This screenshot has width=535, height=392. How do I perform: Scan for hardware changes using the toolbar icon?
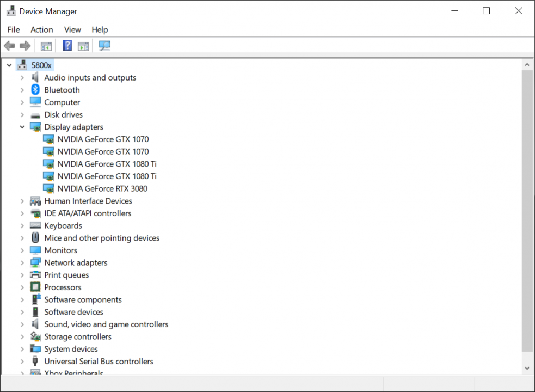[x=104, y=46]
